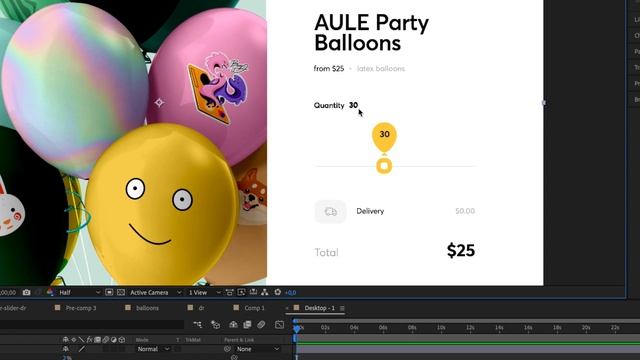
Task: Open the Desktop - 1 panel menu icon
Action: pos(342,308)
